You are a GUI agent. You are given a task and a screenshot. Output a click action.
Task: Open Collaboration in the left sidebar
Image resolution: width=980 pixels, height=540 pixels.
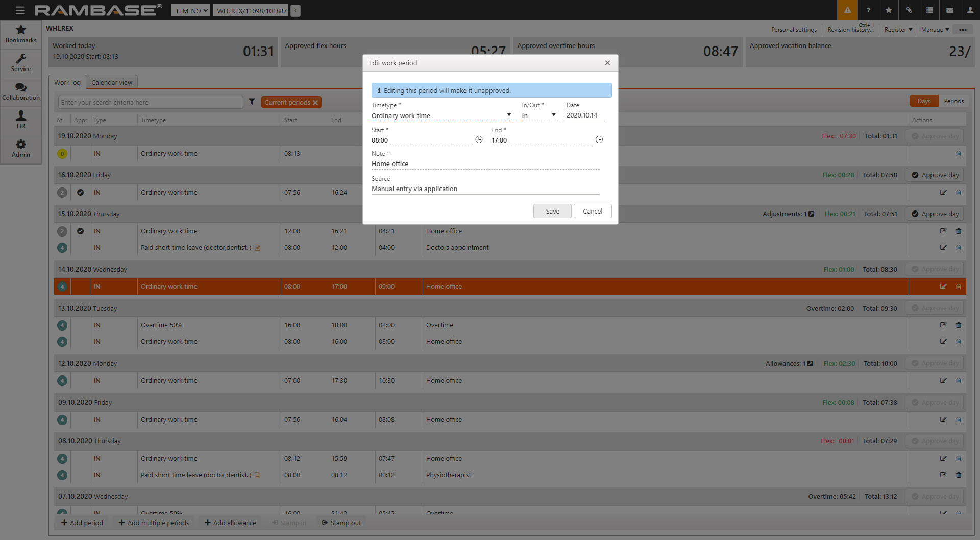pos(21,91)
